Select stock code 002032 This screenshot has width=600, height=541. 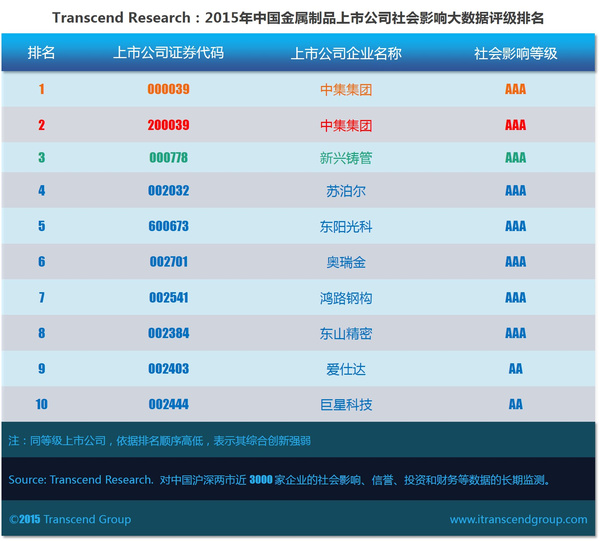168,191
